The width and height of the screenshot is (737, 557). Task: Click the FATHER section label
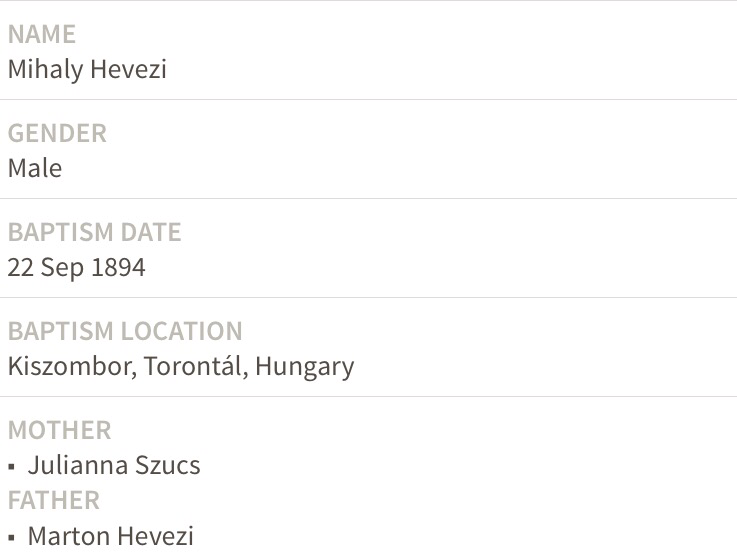pyautogui.click(x=54, y=501)
